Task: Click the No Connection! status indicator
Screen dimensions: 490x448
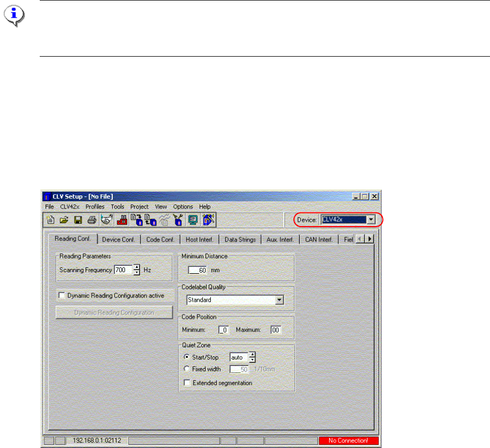Action: tap(349, 441)
